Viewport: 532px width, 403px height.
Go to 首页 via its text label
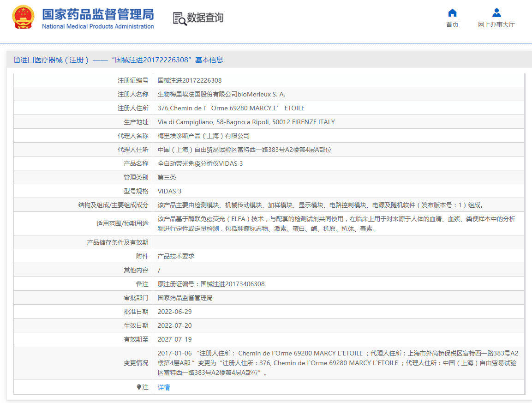[452, 25]
